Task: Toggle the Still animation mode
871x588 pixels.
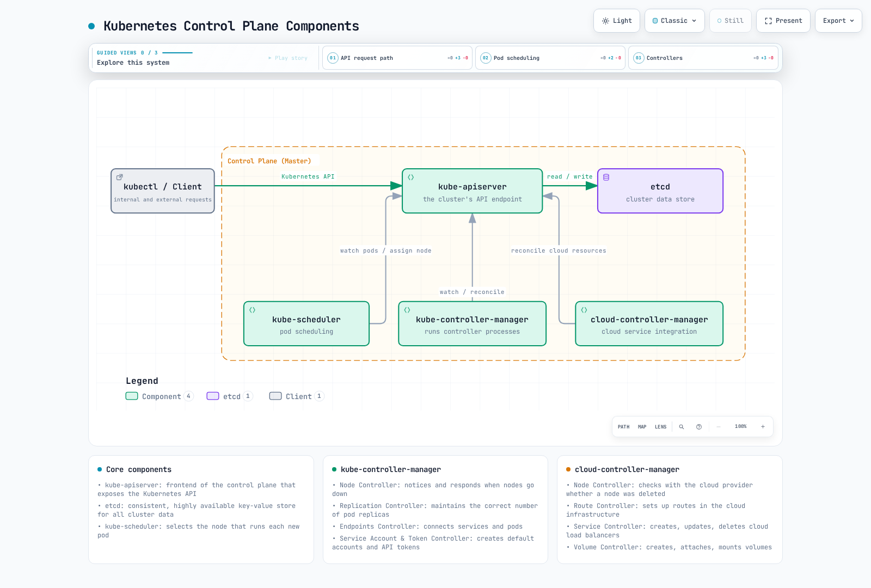Action: pos(730,21)
